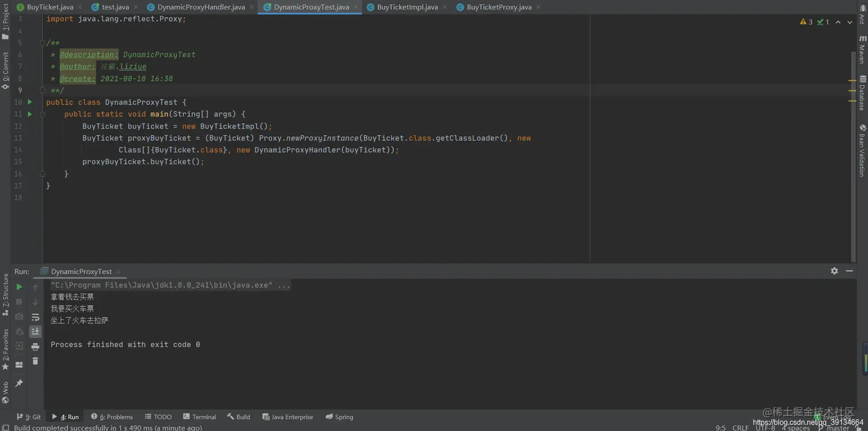
Task: Click 'Process finished with exit code 0' text
Action: point(125,344)
